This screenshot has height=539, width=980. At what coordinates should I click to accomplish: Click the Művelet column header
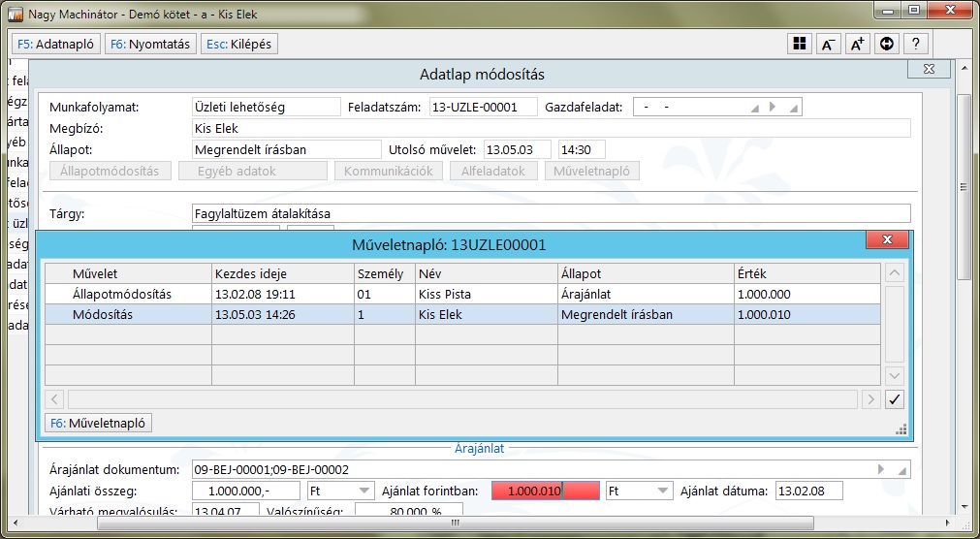[x=128, y=274]
